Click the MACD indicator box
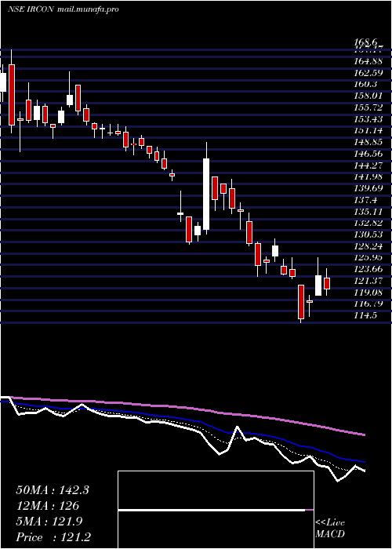 [x=216, y=510]
